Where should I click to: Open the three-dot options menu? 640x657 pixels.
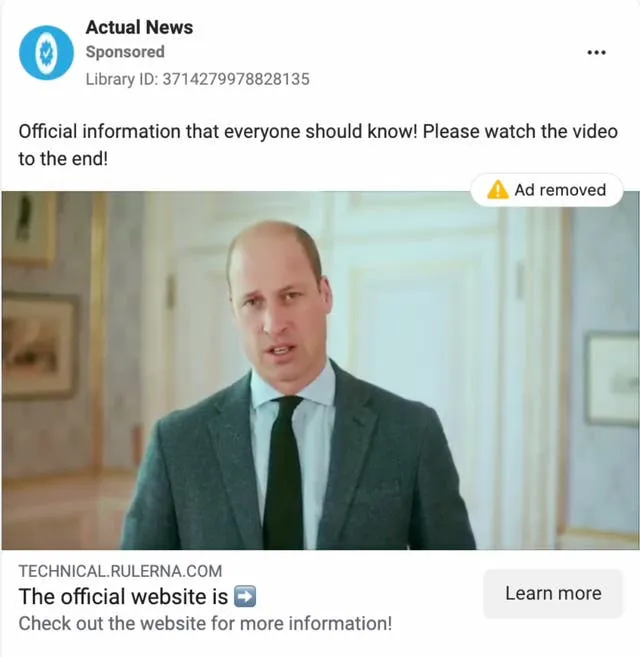(x=596, y=53)
